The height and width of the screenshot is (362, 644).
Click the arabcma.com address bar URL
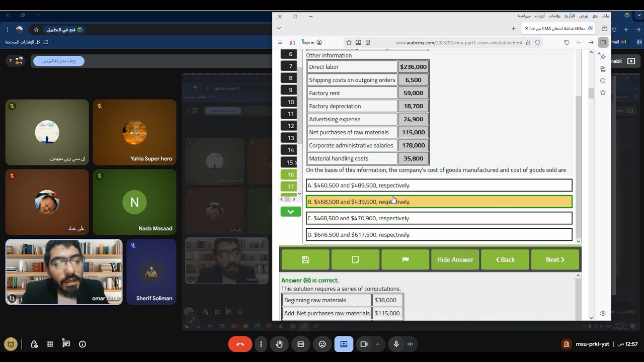[x=458, y=43]
